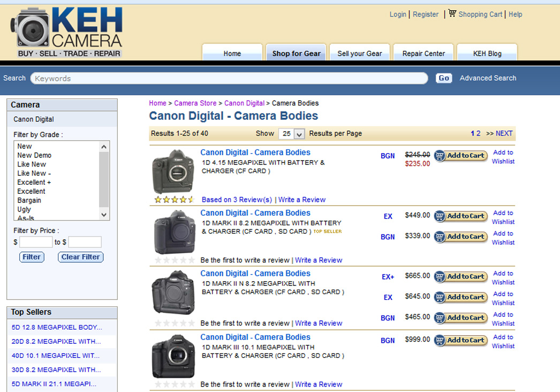Open the Shopping Cart icon link
Screen dimensions: 560x392
(452, 13)
